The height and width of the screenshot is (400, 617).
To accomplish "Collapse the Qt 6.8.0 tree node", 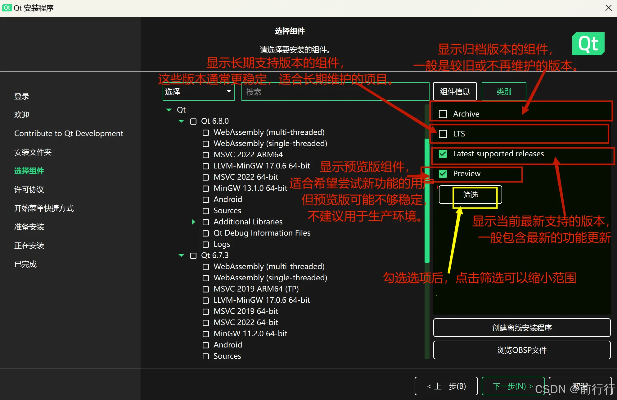I will click(x=181, y=121).
